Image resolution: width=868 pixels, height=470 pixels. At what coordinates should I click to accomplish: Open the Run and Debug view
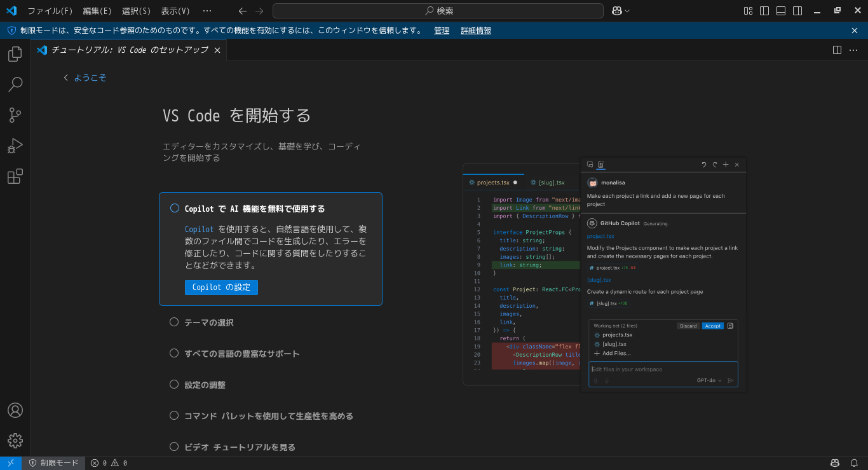(15, 146)
